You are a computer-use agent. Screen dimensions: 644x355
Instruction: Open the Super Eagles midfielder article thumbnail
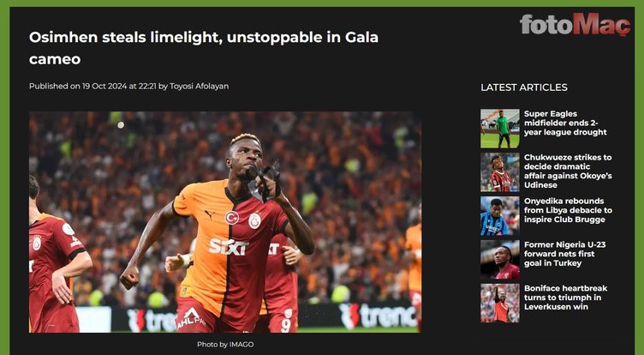pos(500,129)
